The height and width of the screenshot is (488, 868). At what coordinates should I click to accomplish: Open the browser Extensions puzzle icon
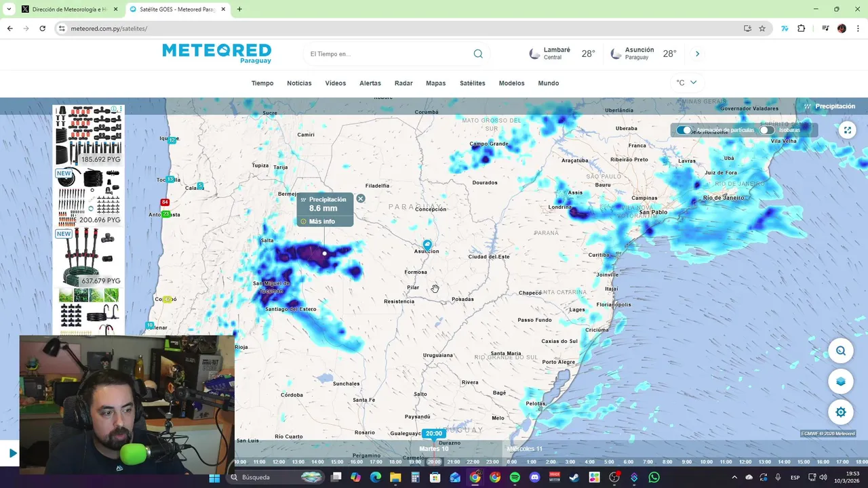tap(802, 28)
